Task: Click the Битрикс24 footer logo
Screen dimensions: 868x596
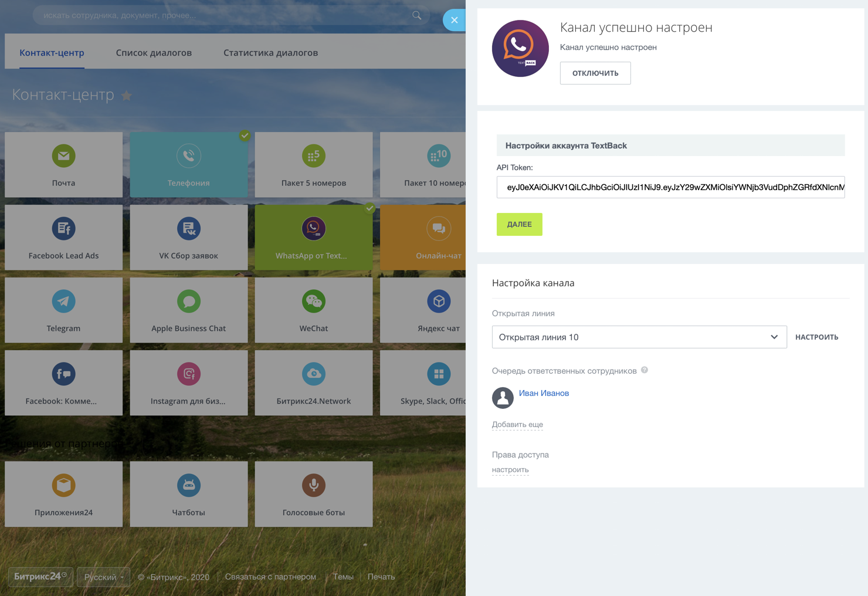Action: click(x=40, y=577)
